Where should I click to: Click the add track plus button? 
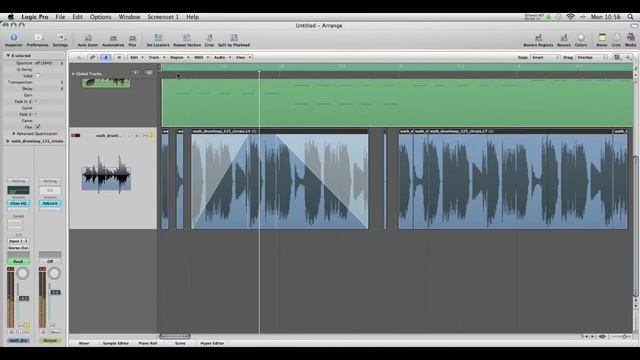coord(135,72)
